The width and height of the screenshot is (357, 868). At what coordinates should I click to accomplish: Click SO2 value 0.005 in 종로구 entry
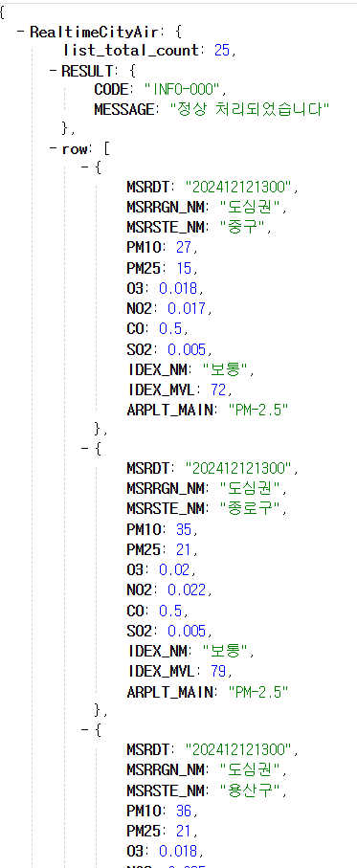tap(187, 630)
